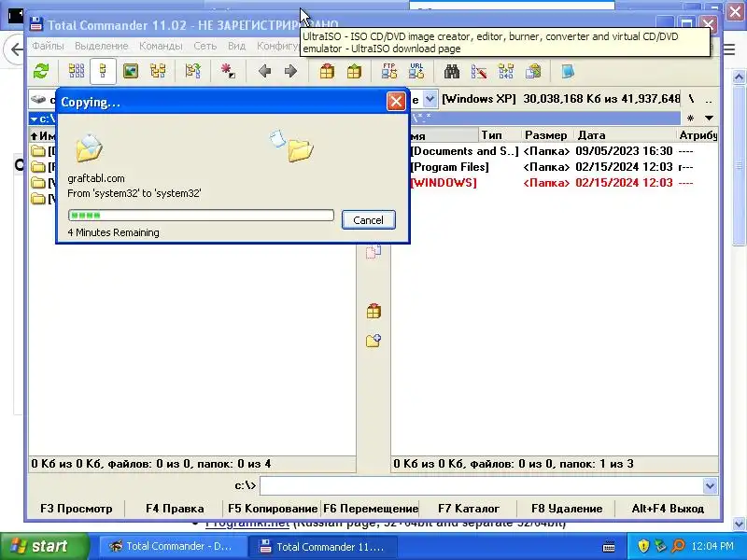The height and width of the screenshot is (560, 747).
Task: Open the Вид menu
Action: pos(236,46)
